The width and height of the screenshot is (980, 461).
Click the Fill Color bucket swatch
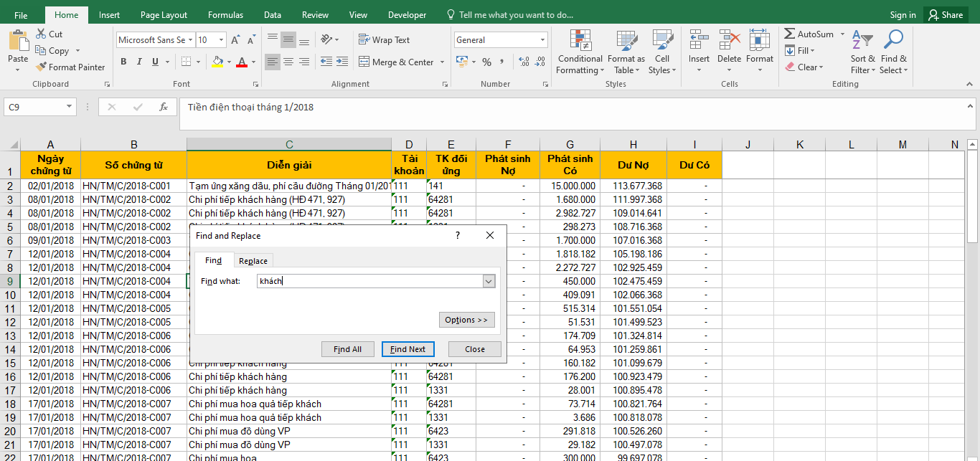(x=218, y=62)
